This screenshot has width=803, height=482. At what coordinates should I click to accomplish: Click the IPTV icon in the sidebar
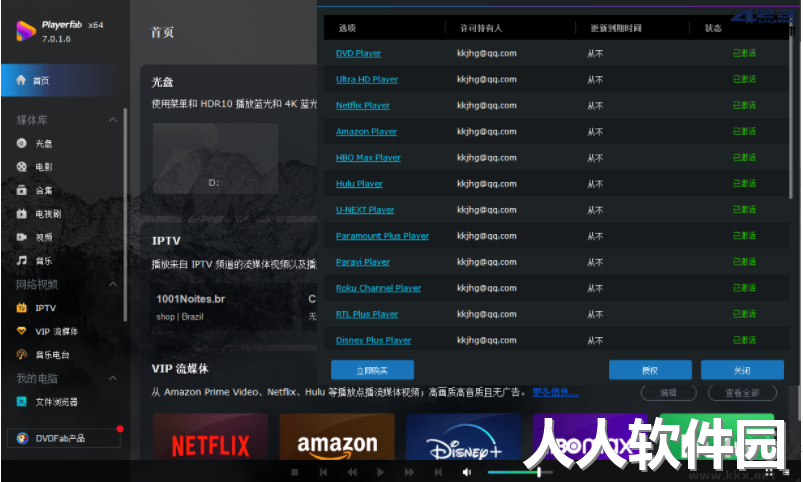pyautogui.click(x=22, y=308)
